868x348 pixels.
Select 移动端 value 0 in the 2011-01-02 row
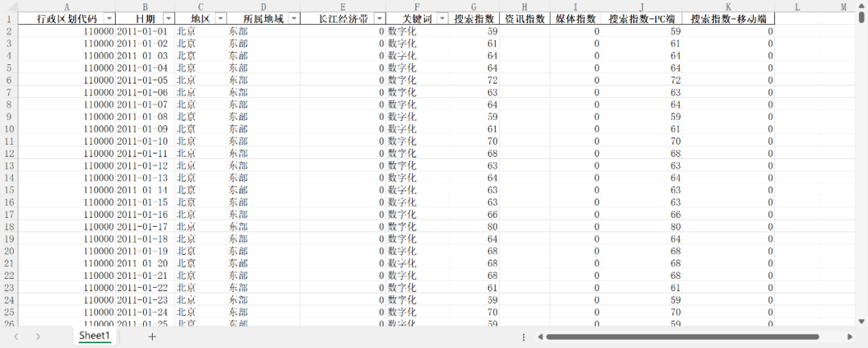(x=728, y=43)
